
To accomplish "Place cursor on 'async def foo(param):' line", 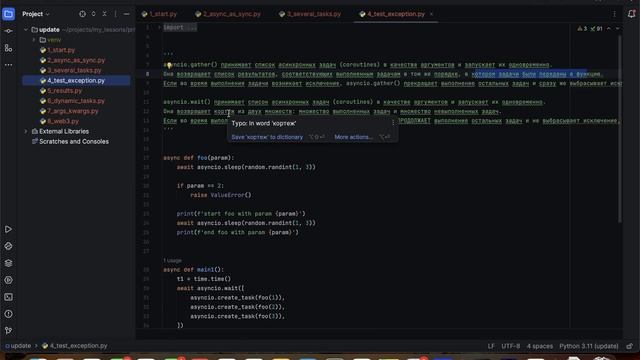I will pos(199,158).
